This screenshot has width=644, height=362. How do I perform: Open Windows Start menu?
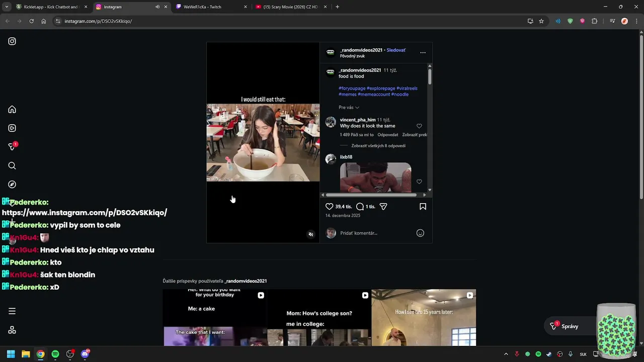click(x=11, y=354)
